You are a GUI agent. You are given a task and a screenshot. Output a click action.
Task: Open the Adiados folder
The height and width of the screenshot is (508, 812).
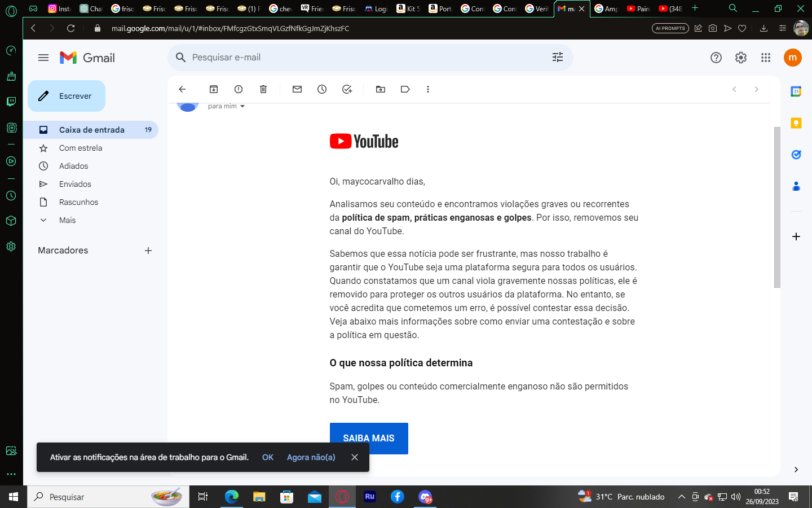pyautogui.click(x=91, y=166)
